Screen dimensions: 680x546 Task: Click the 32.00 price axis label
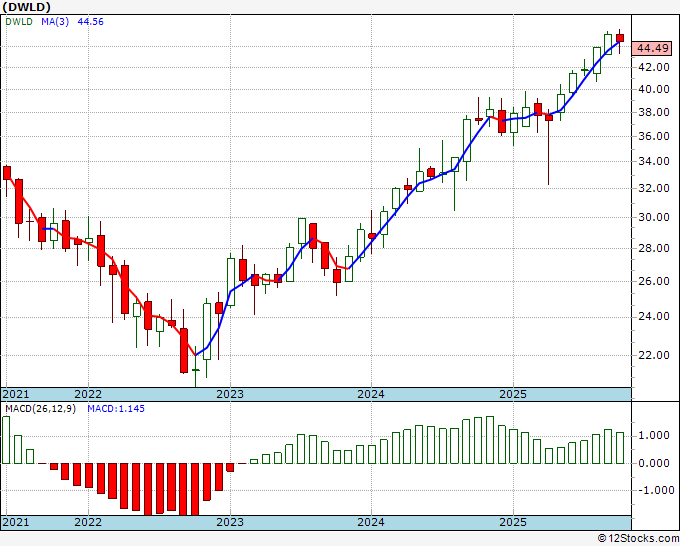tap(654, 188)
